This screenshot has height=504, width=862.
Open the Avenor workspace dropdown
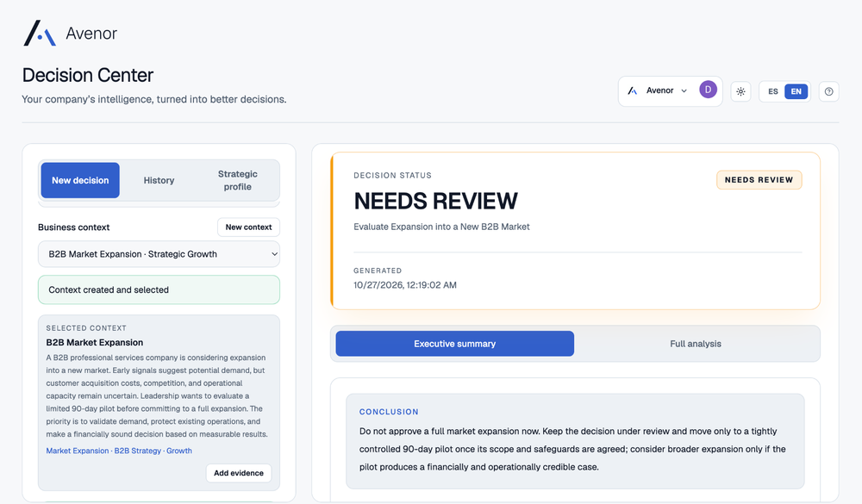658,90
